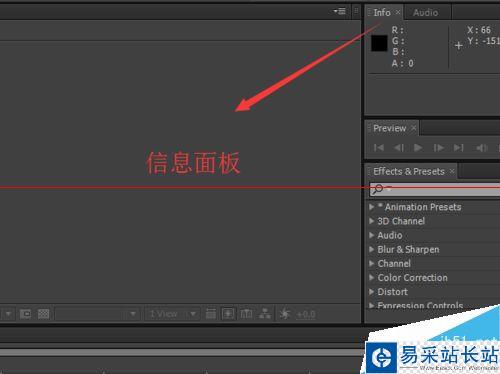
Task: Open the composition panel options menu
Action: click(x=340, y=11)
